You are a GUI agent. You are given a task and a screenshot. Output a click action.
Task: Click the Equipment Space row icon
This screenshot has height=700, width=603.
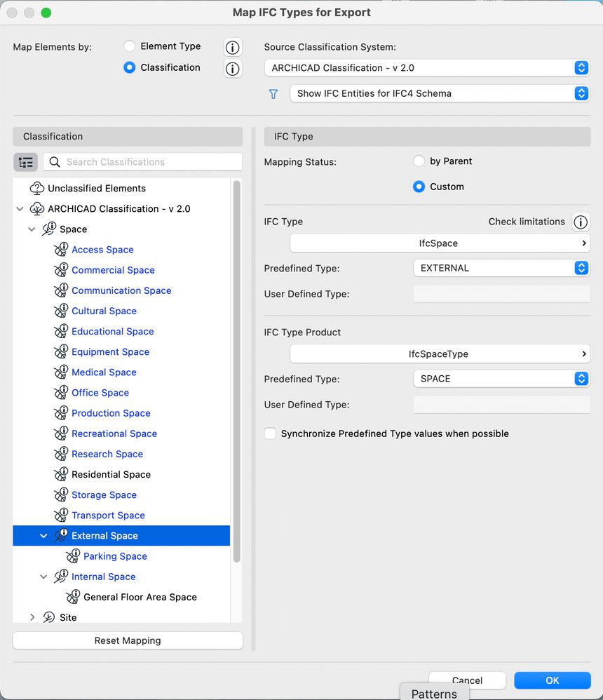coord(61,352)
